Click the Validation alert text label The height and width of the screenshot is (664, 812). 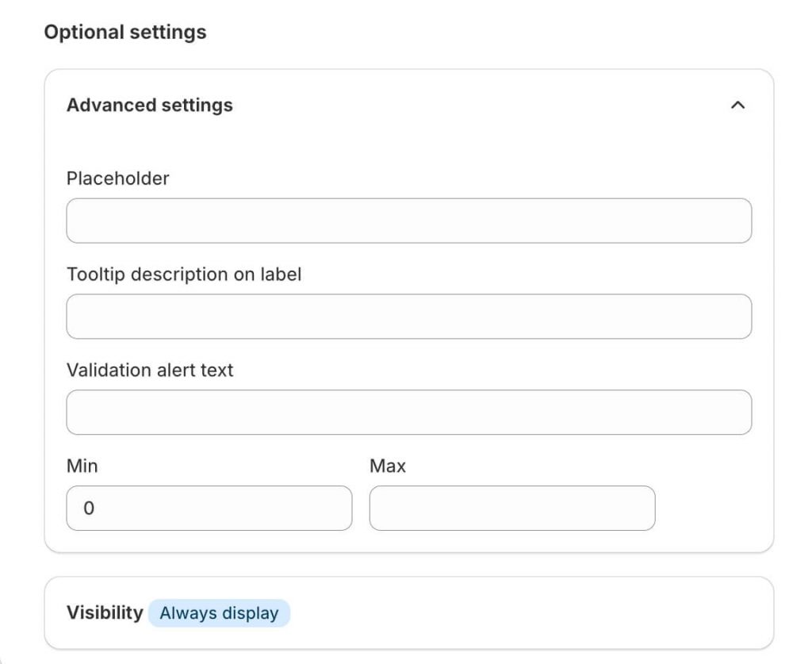point(150,370)
